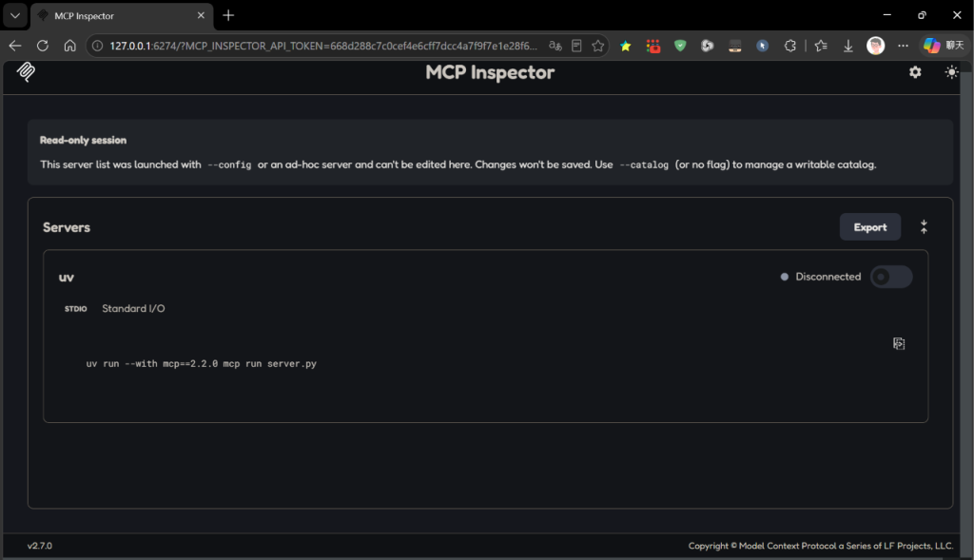Go back with browser back arrow
This screenshot has width=974, height=560.
click(15, 46)
